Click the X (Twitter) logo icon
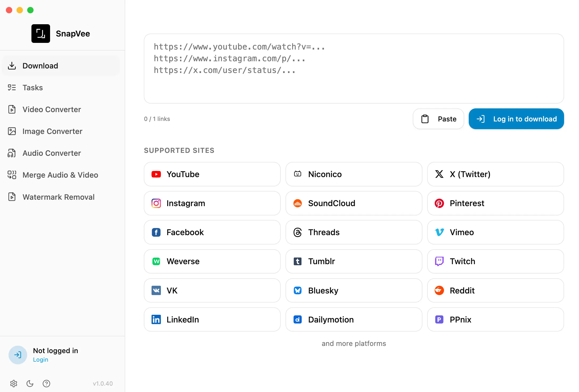Screen dimensions: 579x392 coord(439,174)
